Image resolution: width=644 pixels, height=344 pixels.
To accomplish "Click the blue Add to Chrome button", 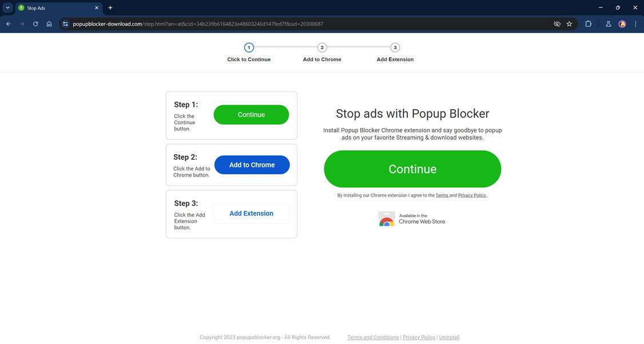I will (252, 165).
